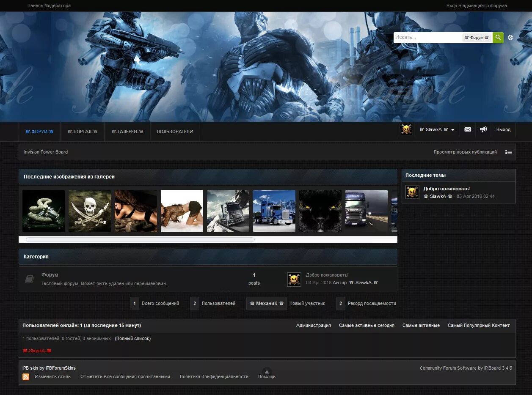
Task: Click the RSS feed icon in footer
Action: coord(26,376)
